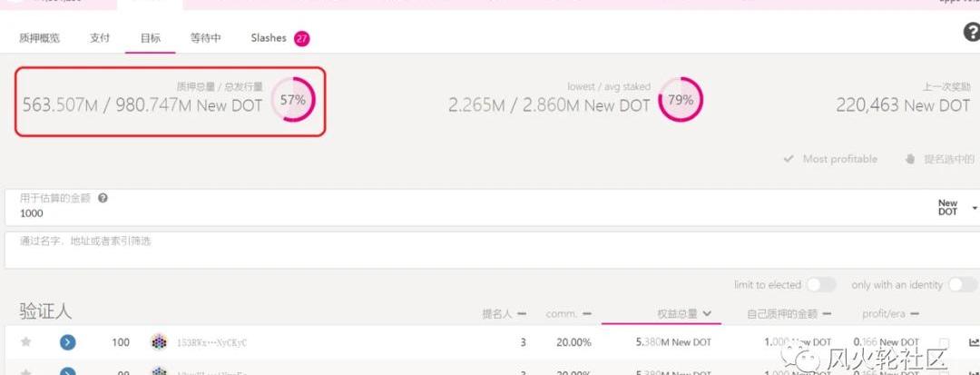Star the first validator as favorite
The width and height of the screenshot is (980, 375).
[x=26, y=342]
